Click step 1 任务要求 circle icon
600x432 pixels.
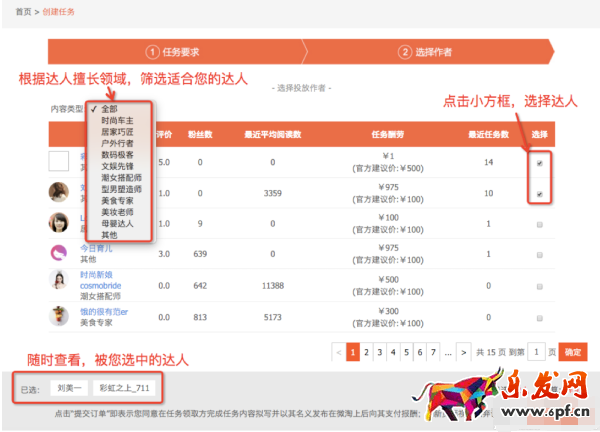tap(154, 52)
